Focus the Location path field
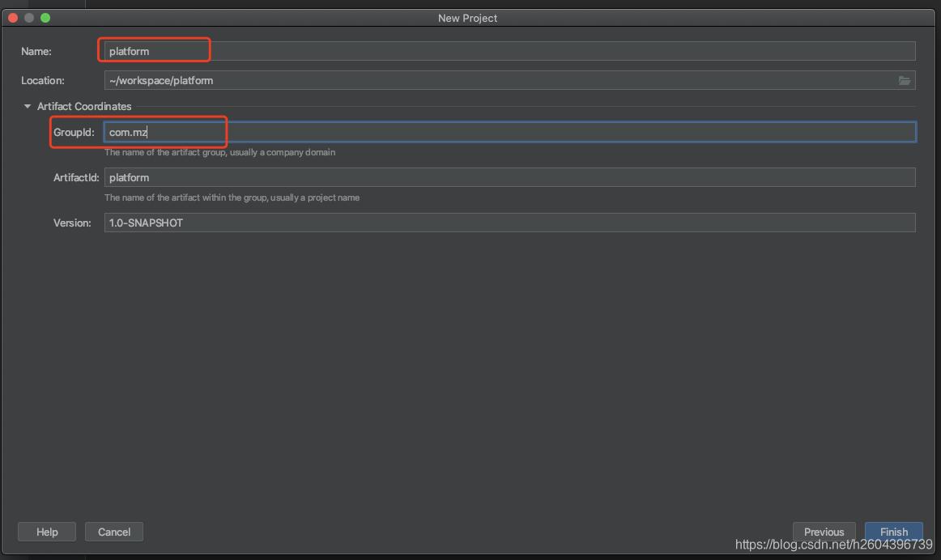The image size is (941, 560). tap(498, 80)
